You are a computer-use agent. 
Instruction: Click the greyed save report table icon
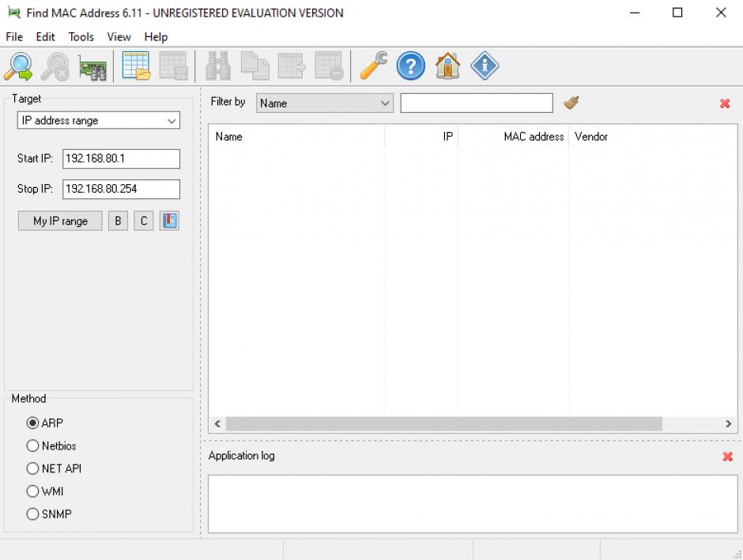point(173,66)
